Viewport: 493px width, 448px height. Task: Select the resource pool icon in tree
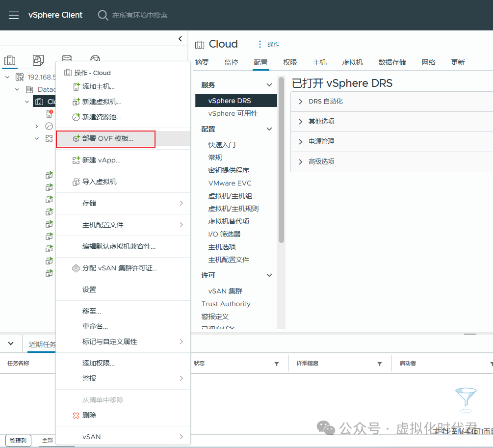(49, 126)
